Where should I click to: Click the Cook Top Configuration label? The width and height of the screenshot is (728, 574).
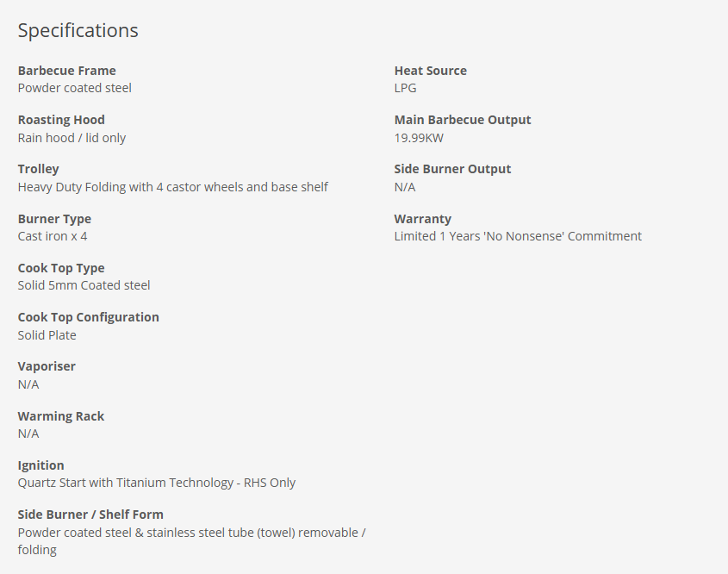point(88,317)
